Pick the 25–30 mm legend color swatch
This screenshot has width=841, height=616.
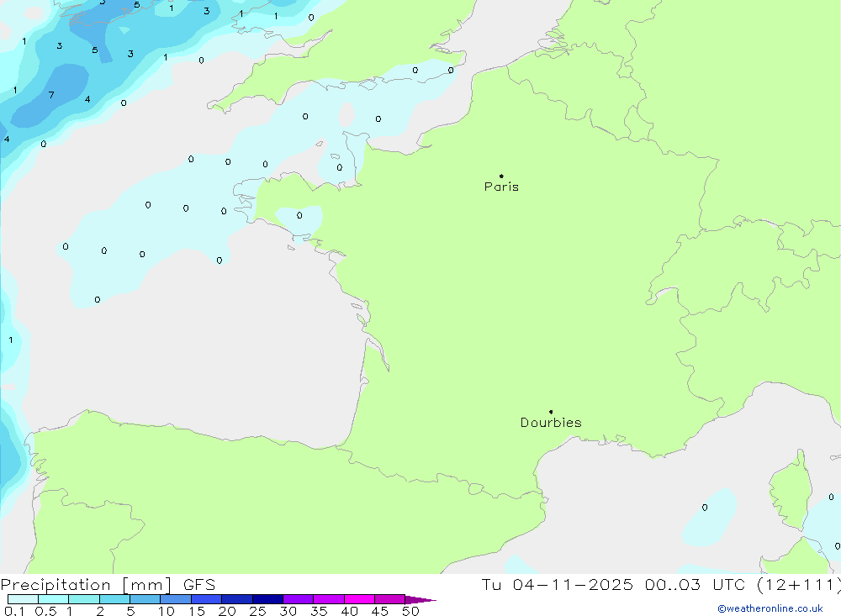[x=267, y=599]
